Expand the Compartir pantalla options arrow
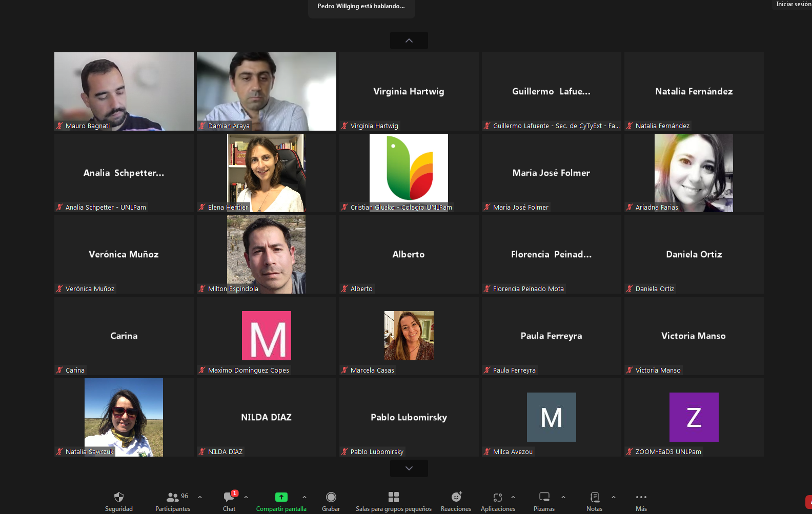Image resolution: width=812 pixels, height=514 pixels. tap(304, 497)
